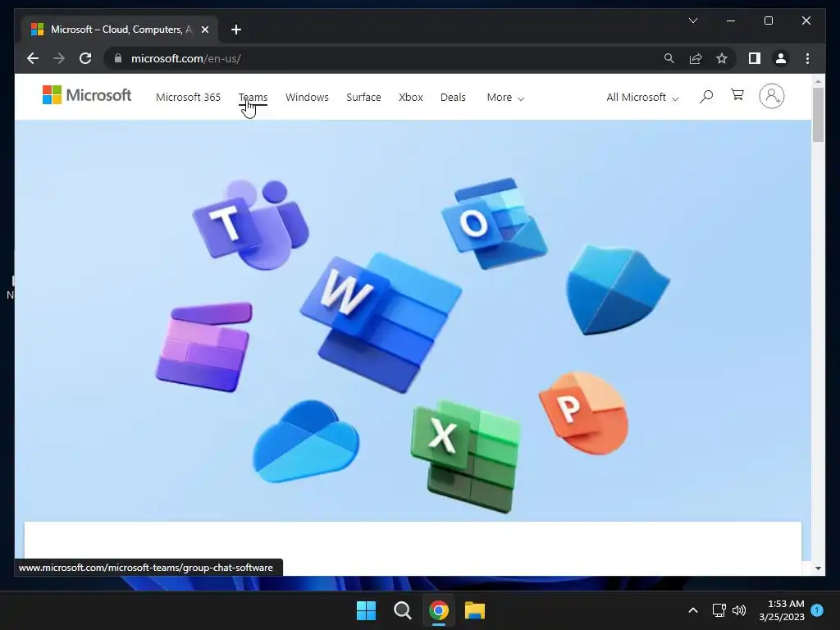Screen dimensions: 840x630
Task: Open Chrome three-dot menu
Action: click(807, 58)
